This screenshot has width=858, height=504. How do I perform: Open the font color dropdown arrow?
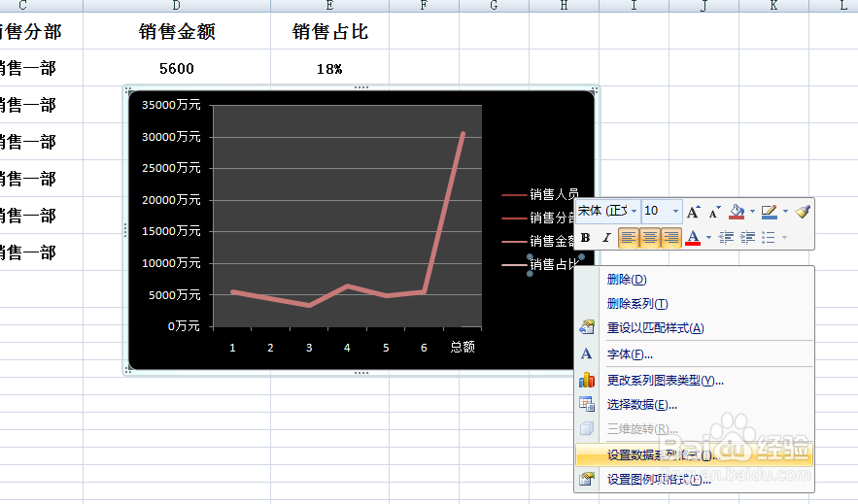pyautogui.click(x=708, y=238)
